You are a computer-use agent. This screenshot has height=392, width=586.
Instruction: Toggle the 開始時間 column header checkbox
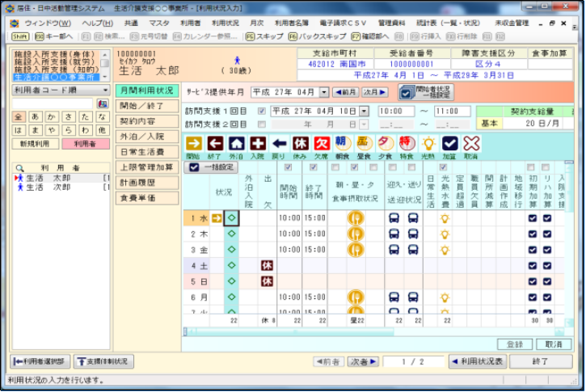pyautogui.click(x=289, y=167)
